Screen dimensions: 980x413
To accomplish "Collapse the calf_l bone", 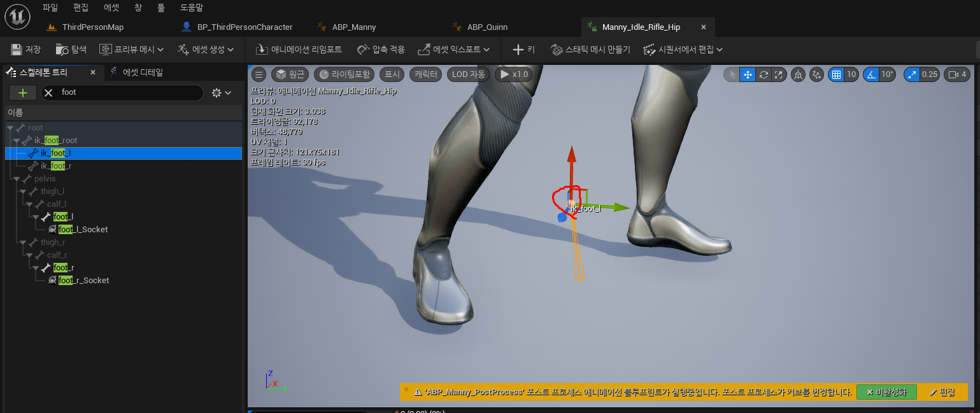I will (29, 204).
